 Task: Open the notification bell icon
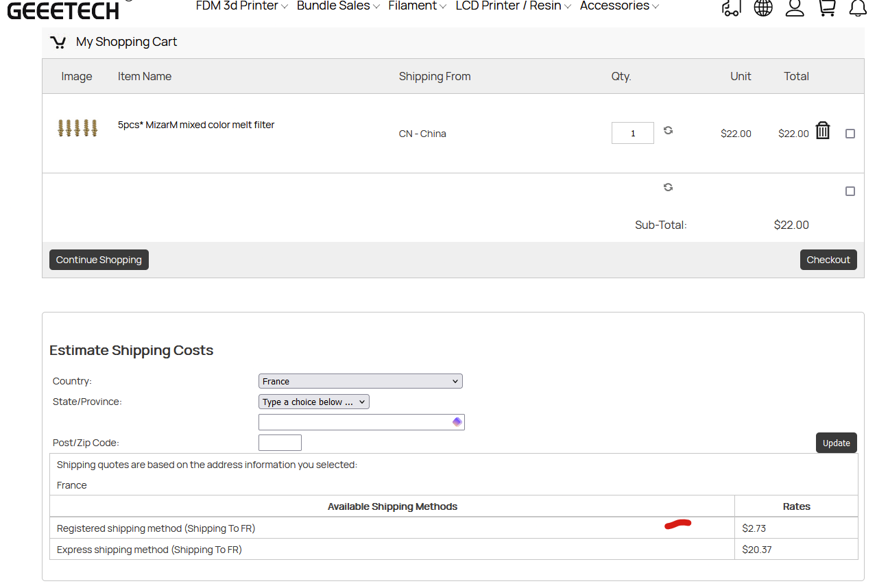pos(857,8)
